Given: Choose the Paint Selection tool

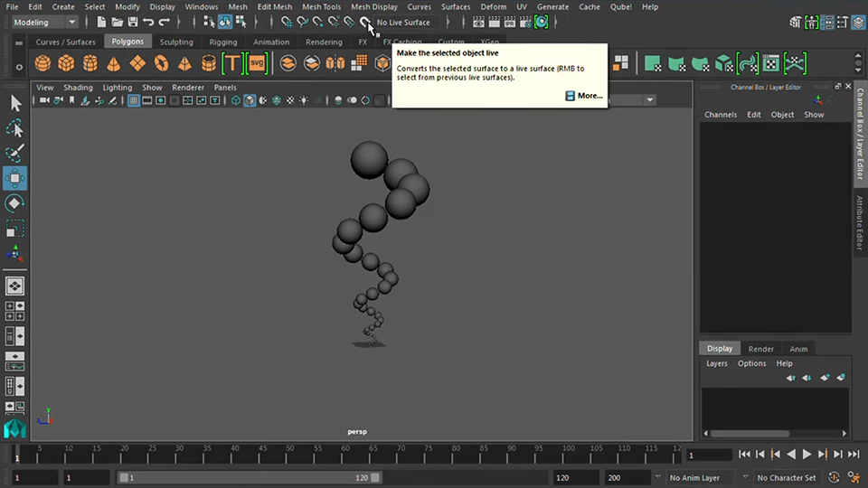Looking at the screenshot, I should (x=15, y=154).
